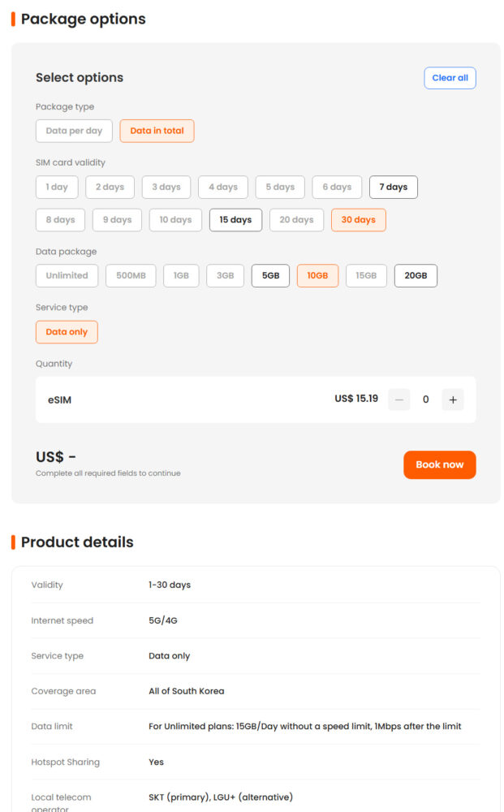Screen dimensions: 504x812
Task: Toggle the Data only service type
Action: (67, 332)
